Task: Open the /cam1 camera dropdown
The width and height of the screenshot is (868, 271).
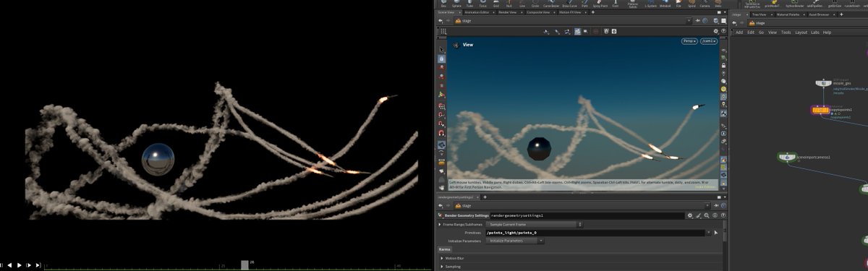Action: [708, 41]
